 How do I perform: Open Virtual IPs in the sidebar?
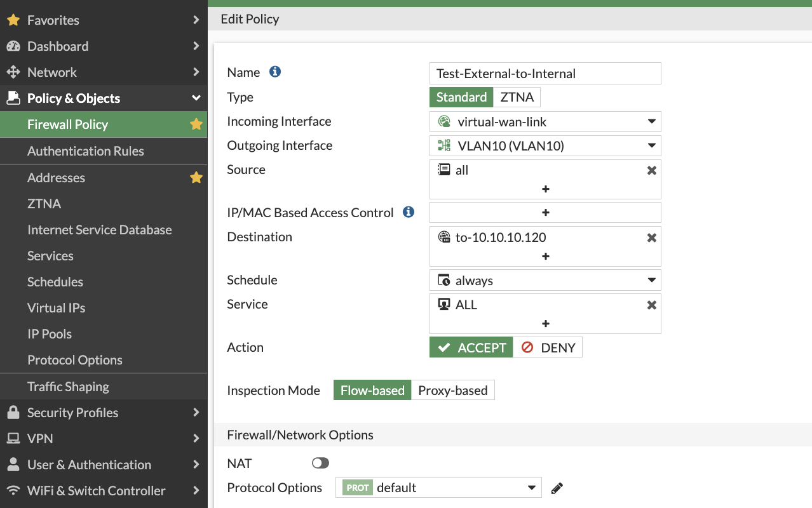[56, 308]
